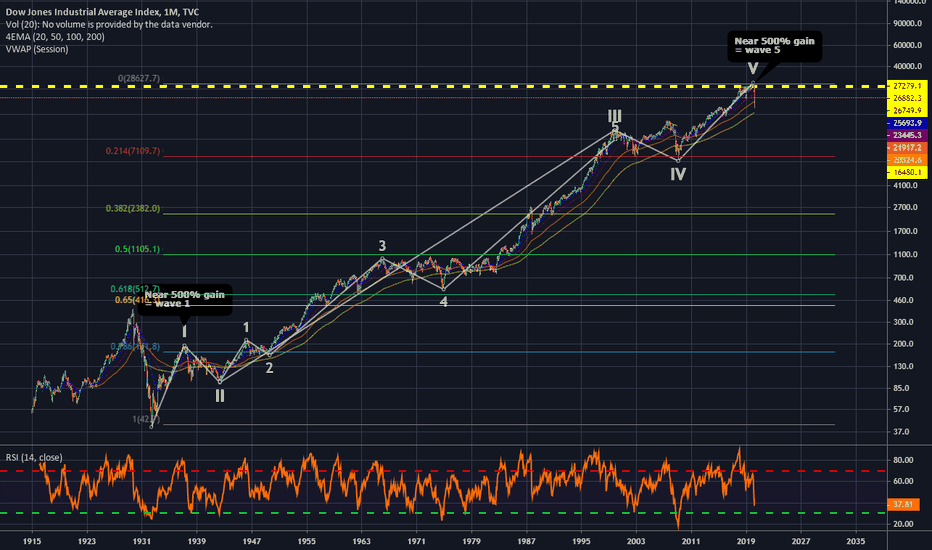Click the 60000.0 price axis label
Viewport: 932px width, 550px height.
coord(908,45)
